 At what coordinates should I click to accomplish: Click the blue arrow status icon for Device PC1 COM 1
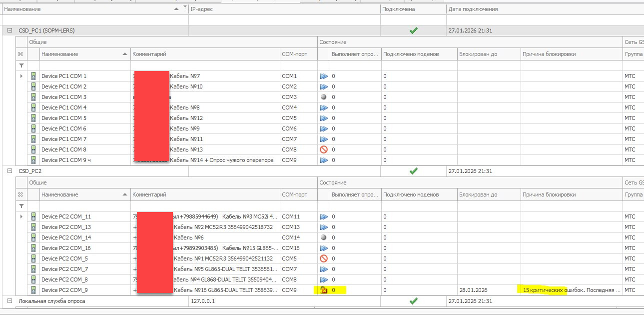(324, 76)
